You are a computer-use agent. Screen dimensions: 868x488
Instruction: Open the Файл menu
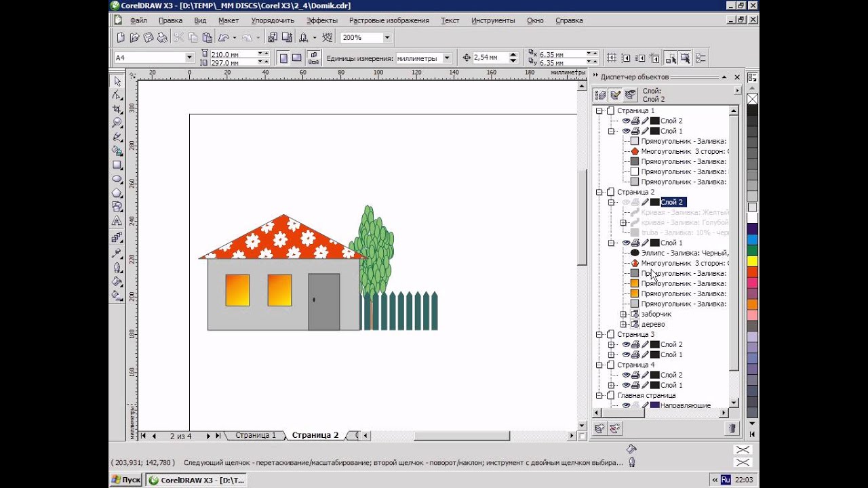[x=138, y=20]
